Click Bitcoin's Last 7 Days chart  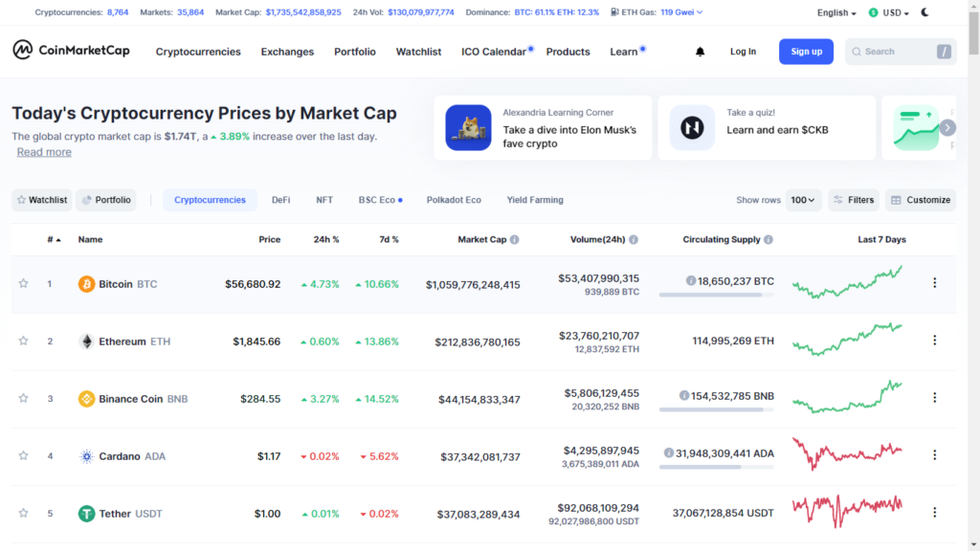tap(848, 282)
